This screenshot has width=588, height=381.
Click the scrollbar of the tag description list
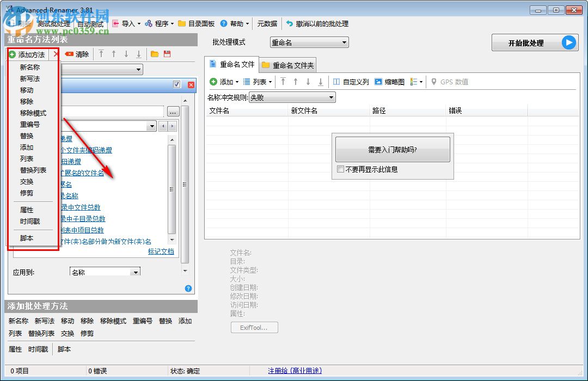pos(171,188)
